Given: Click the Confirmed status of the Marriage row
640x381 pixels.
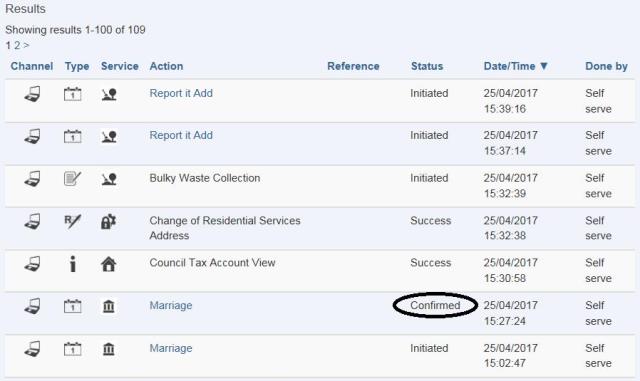Looking at the screenshot, I should (x=435, y=305).
